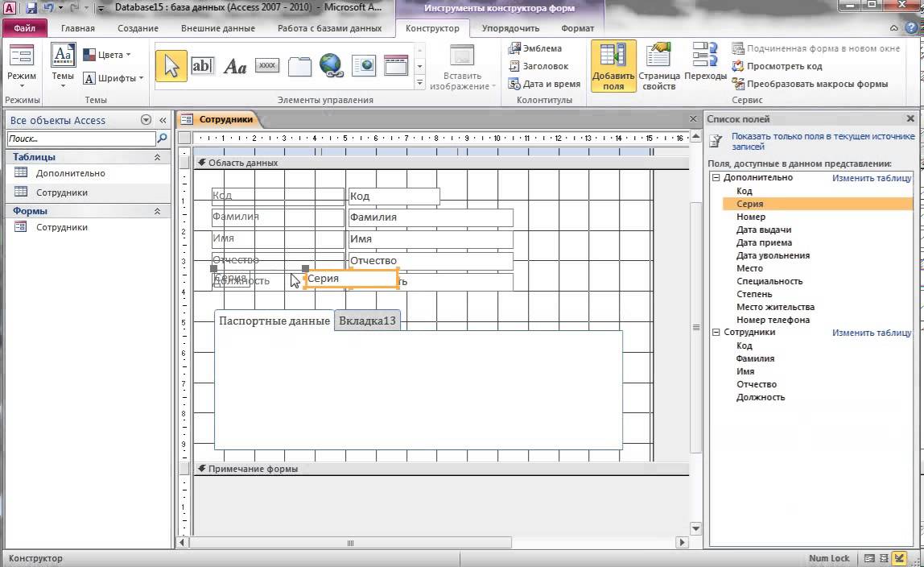Open the Переходы tab order dialog

[705, 61]
